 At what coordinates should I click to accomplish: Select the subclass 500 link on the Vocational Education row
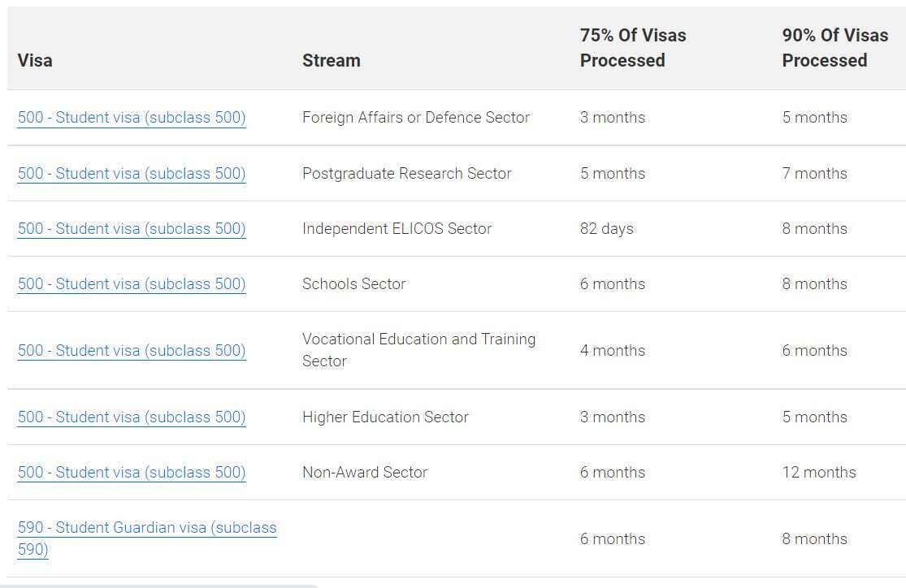coord(131,350)
